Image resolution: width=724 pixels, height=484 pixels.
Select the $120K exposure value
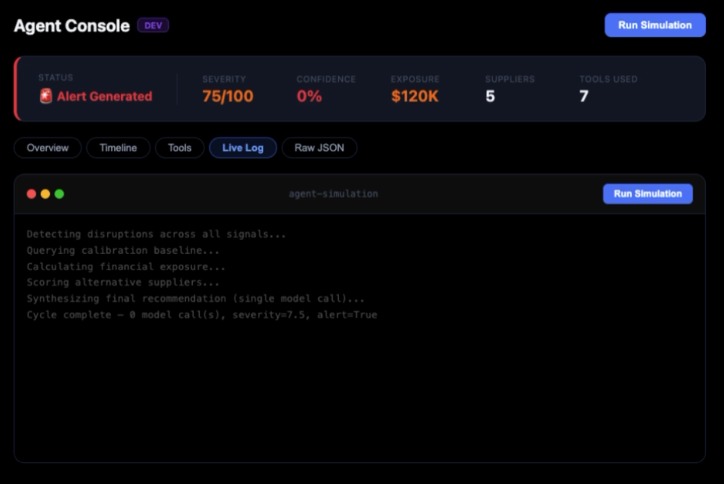[415, 96]
